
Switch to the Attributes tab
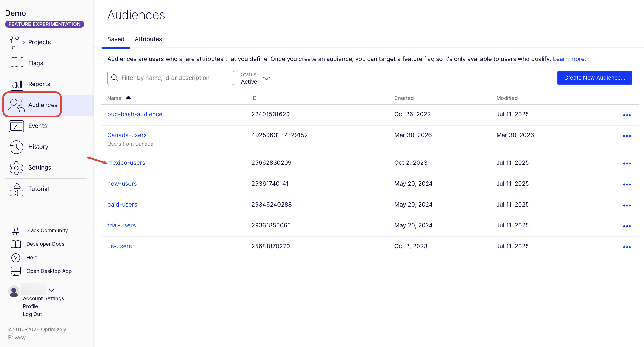pos(148,39)
